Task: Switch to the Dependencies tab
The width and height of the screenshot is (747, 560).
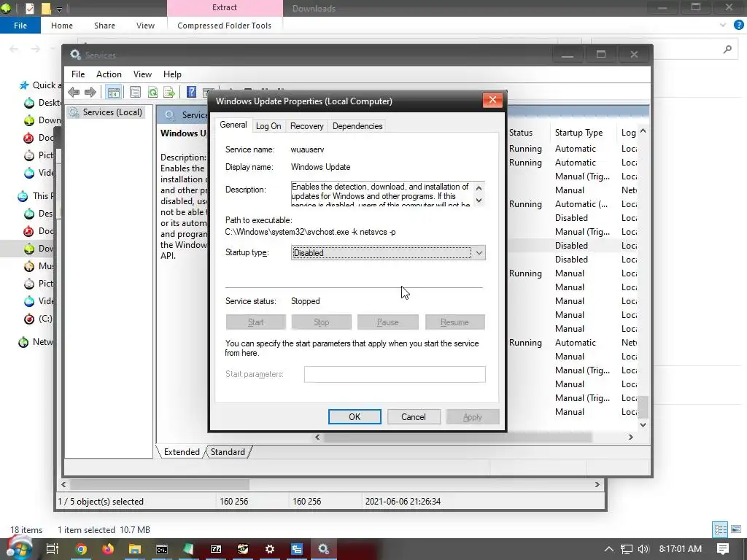Action: (357, 126)
